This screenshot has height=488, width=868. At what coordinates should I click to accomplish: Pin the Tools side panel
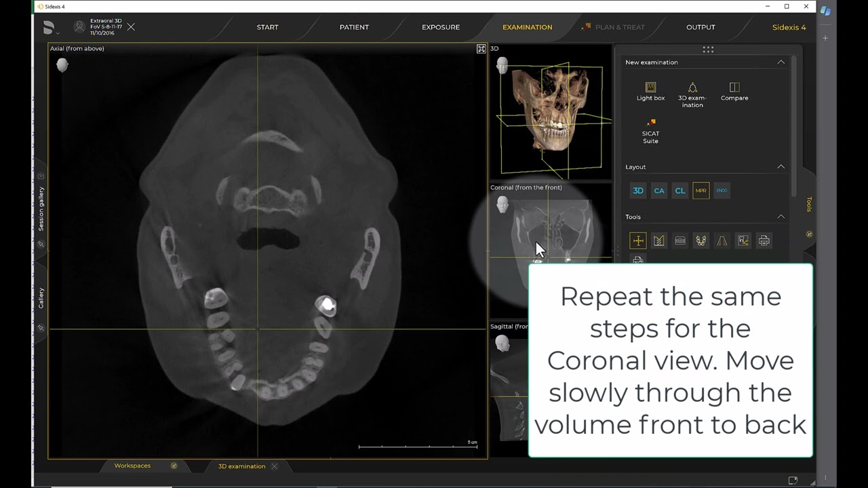(808, 234)
